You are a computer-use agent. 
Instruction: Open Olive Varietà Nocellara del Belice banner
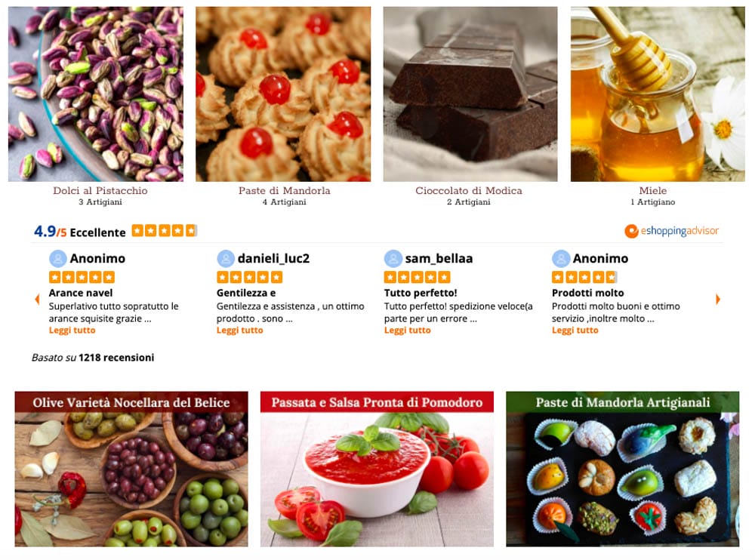click(131, 469)
